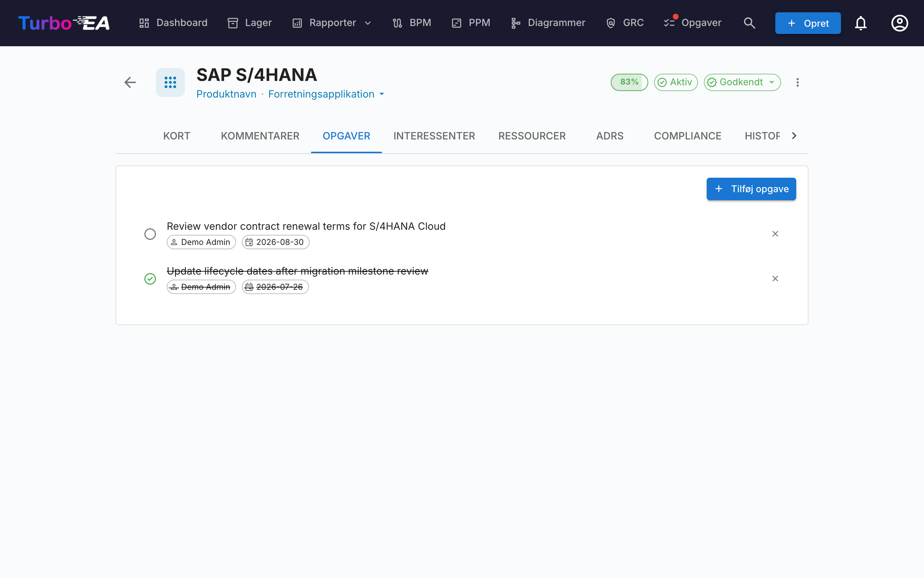Click the Update lifecycle dates task title

[x=297, y=271]
